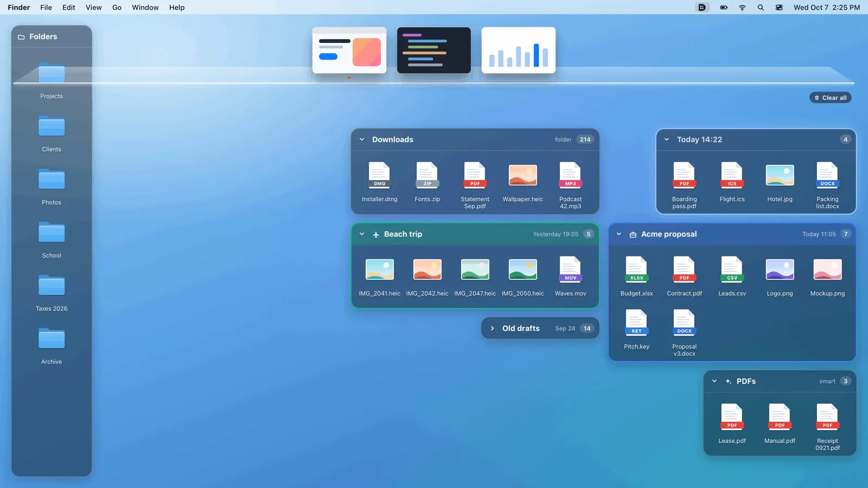Open the Window menu
868x488 pixels.
click(x=145, y=8)
